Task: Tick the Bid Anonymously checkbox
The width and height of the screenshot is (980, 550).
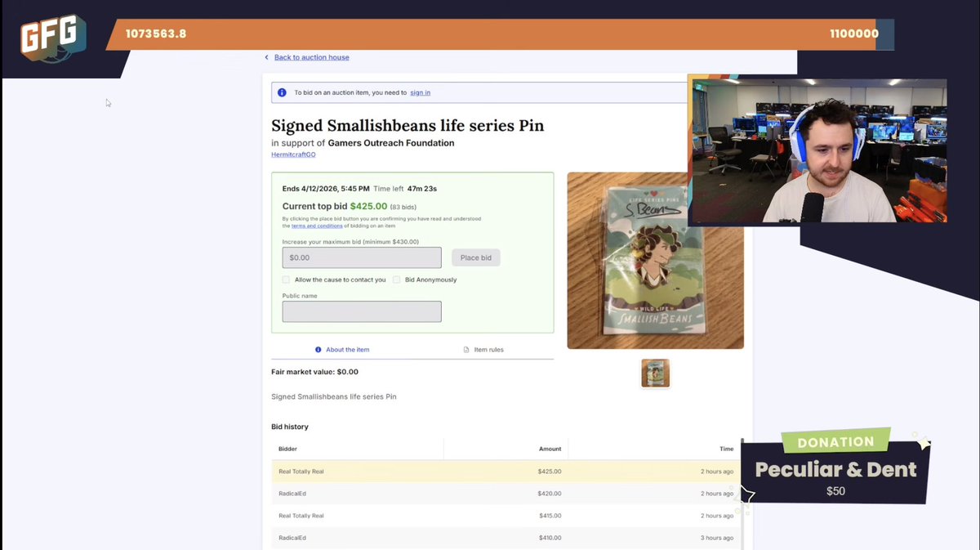Action: coord(396,279)
